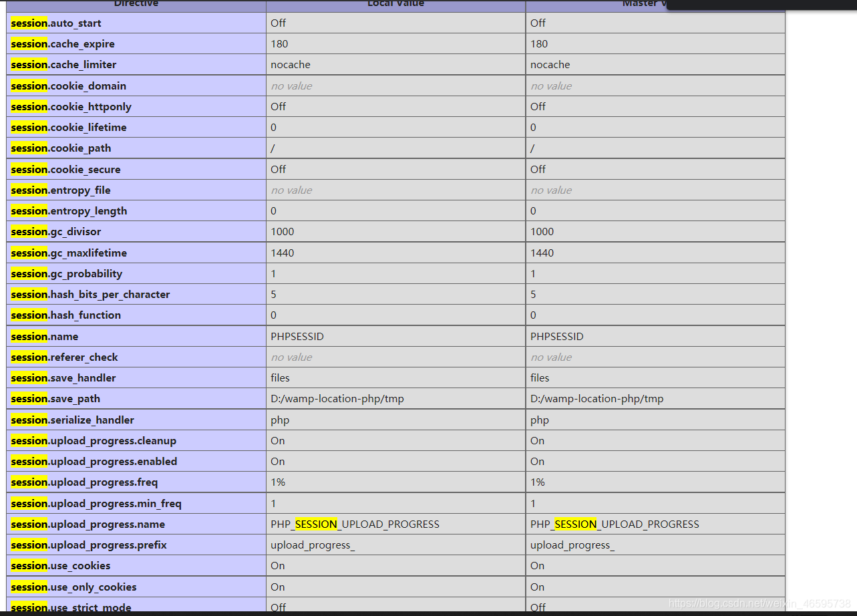Select local value PHPSESSID
Image resolution: width=857 pixels, height=616 pixels.
tap(297, 337)
